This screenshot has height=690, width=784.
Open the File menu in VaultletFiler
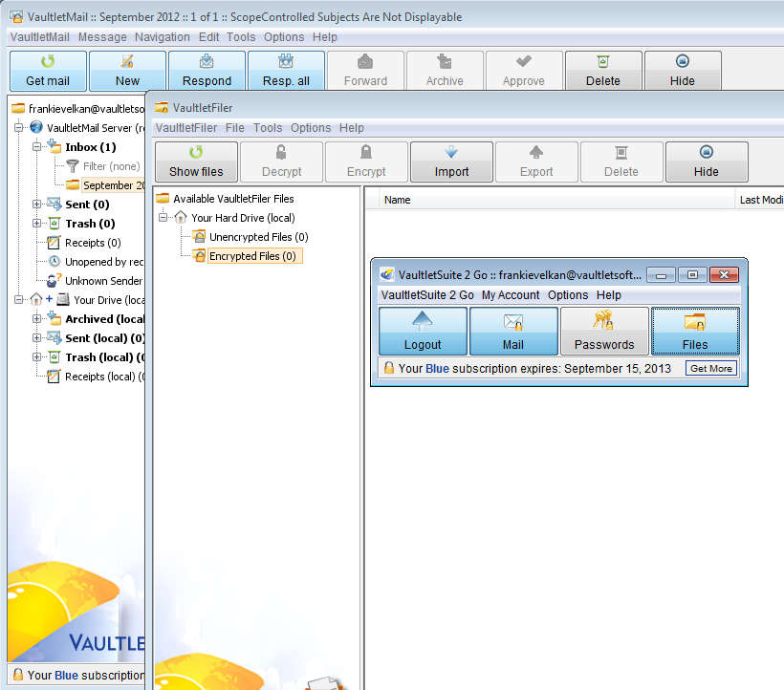(x=234, y=128)
